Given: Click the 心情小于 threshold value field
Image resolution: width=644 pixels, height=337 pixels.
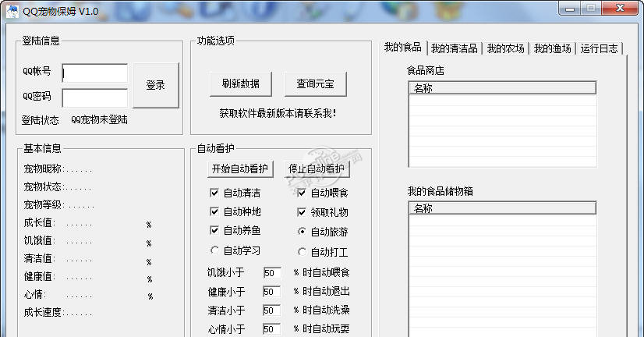Looking at the screenshot, I should coord(271,329).
